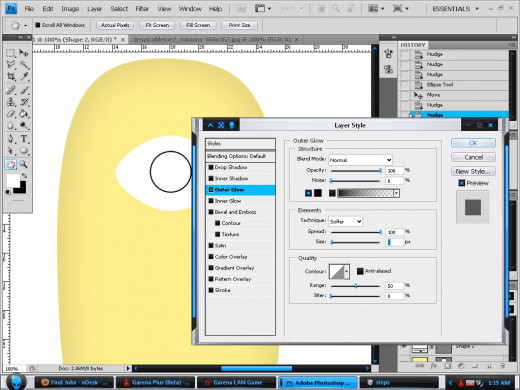520x390 pixels.
Task: Open the ESSENTIALS workspace dropdown
Action: click(x=455, y=9)
